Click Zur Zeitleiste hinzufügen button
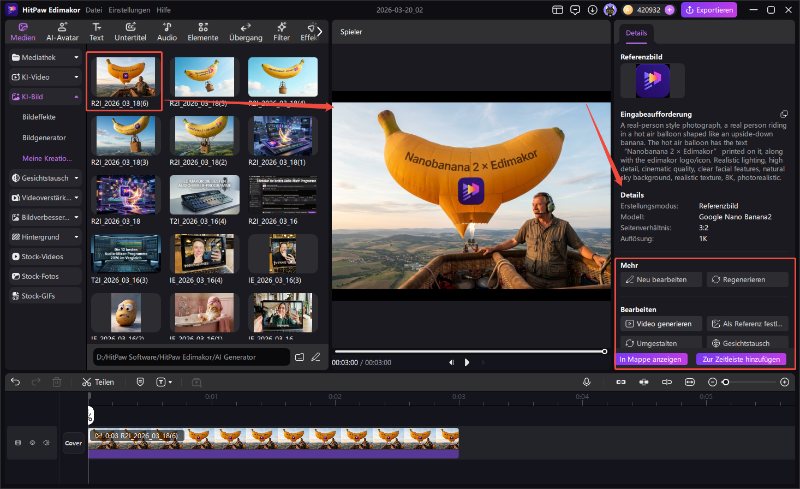 (x=741, y=359)
